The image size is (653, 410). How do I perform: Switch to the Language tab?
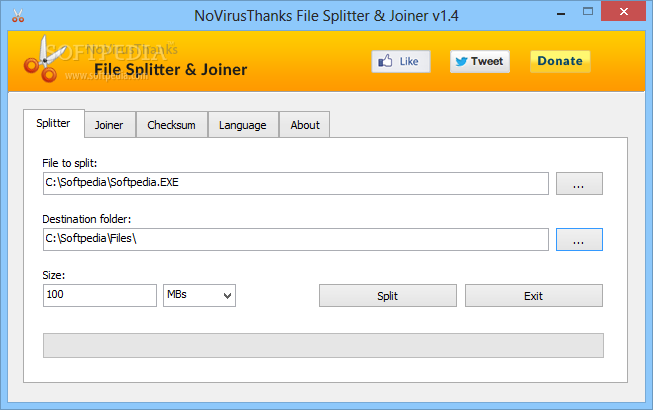pos(243,125)
